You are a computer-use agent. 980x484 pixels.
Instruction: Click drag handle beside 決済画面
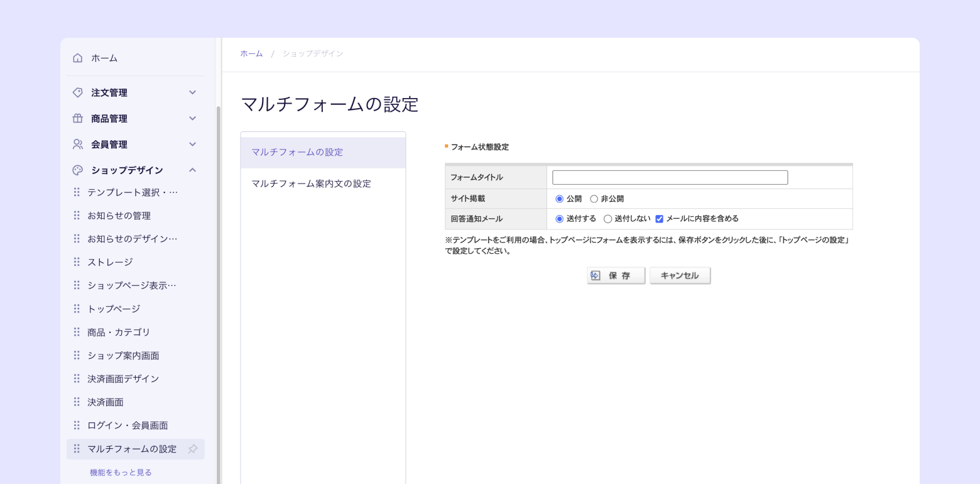(x=77, y=401)
